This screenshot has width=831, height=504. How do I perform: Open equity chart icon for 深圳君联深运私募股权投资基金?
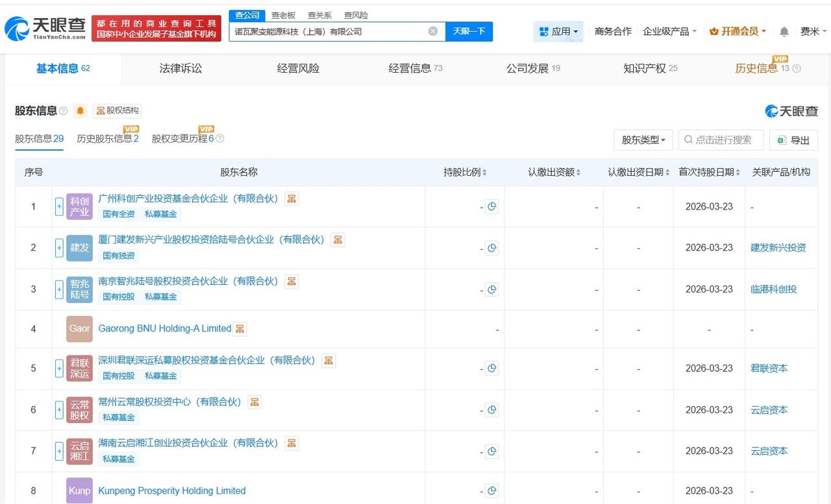(329, 361)
